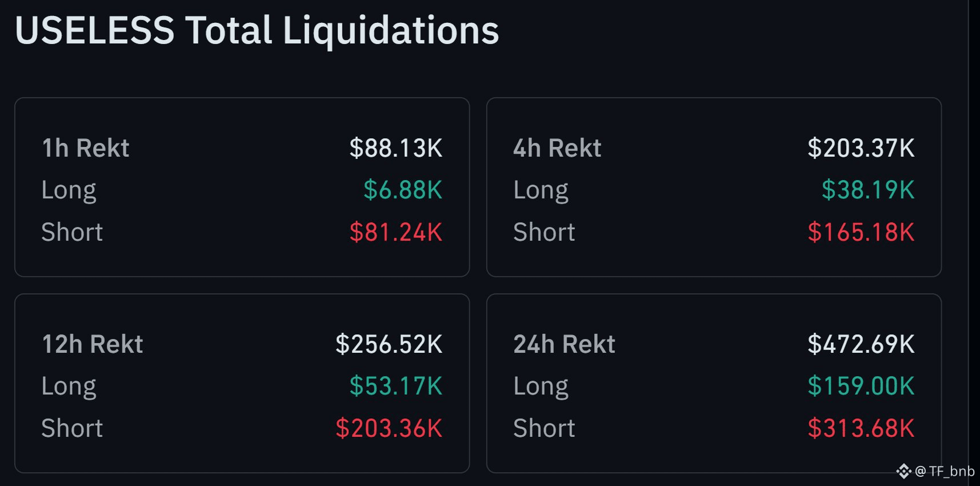
Task: Click the 1h Long value $6.88K
Action: (x=403, y=190)
